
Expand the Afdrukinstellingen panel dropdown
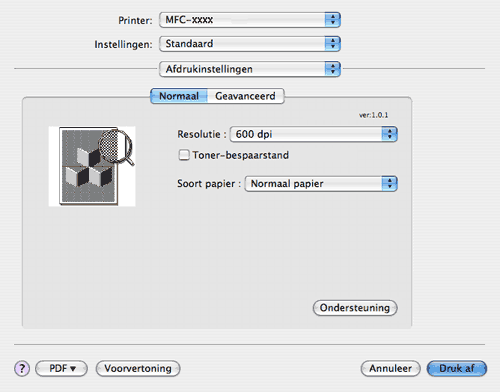click(x=250, y=69)
